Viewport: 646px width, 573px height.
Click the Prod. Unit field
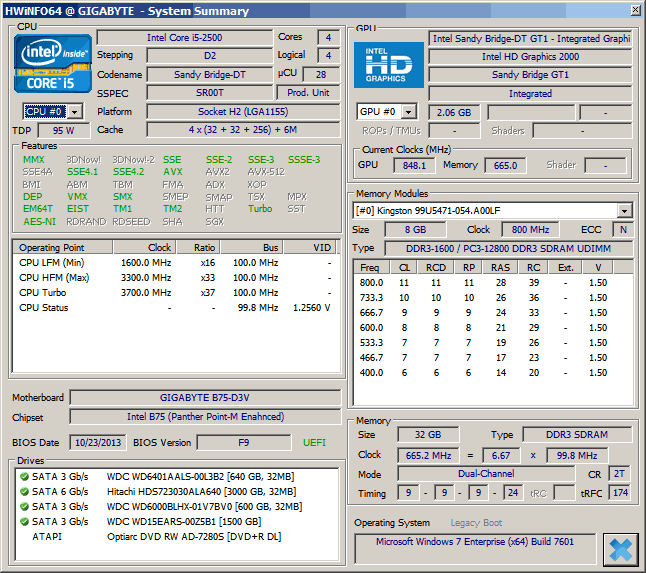(308, 93)
